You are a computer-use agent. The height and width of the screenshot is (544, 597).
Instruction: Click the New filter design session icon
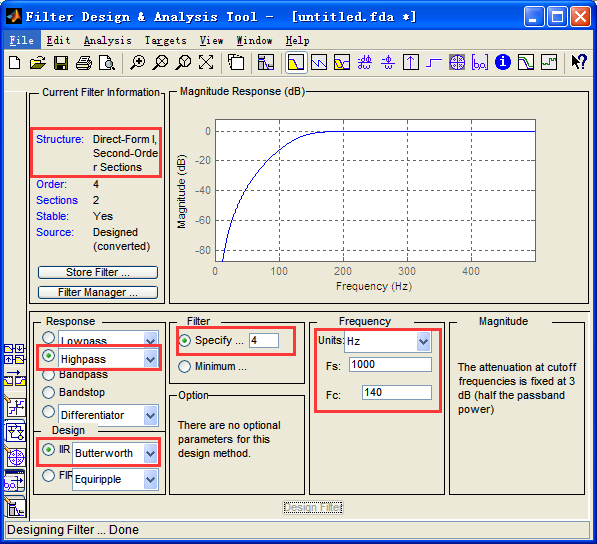(14, 62)
